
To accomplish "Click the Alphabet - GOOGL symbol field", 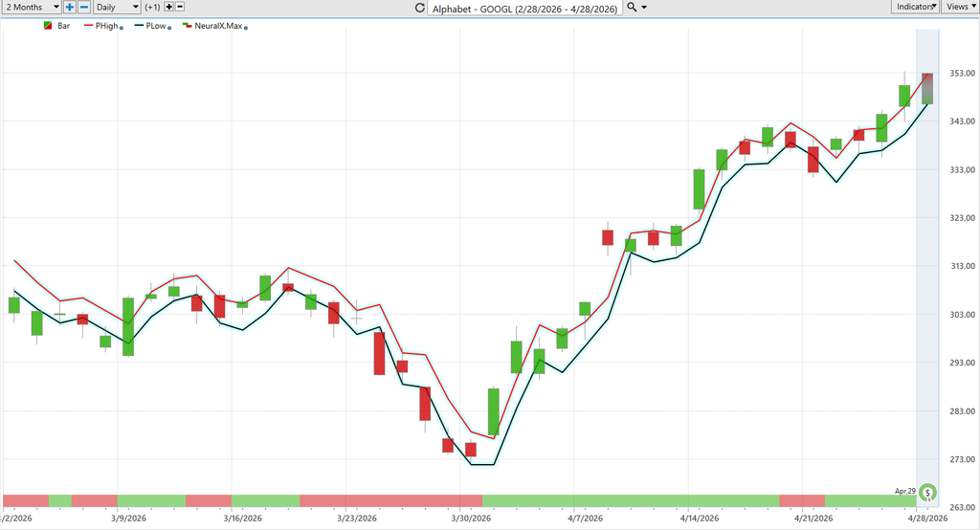I will [524, 8].
